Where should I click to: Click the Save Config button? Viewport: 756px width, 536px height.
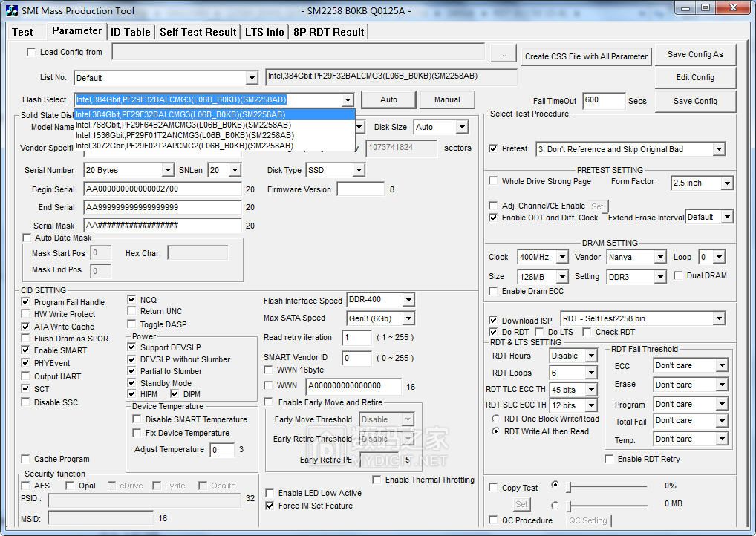pos(695,101)
